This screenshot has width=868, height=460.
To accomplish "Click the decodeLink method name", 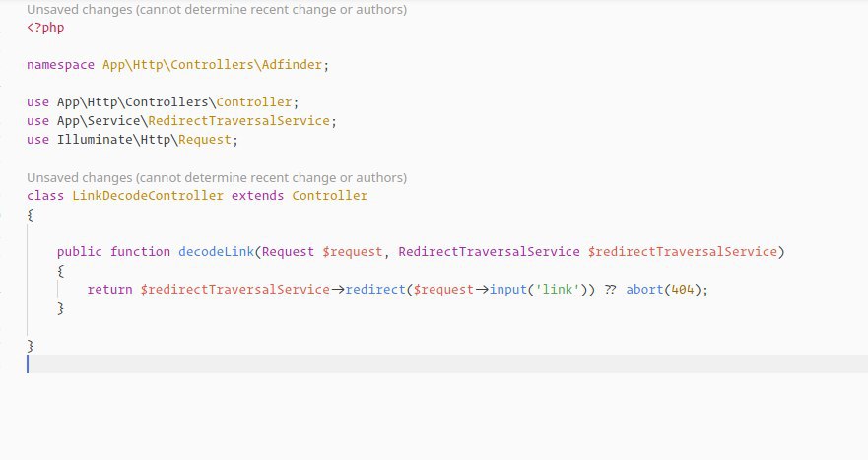I will coord(216,252).
